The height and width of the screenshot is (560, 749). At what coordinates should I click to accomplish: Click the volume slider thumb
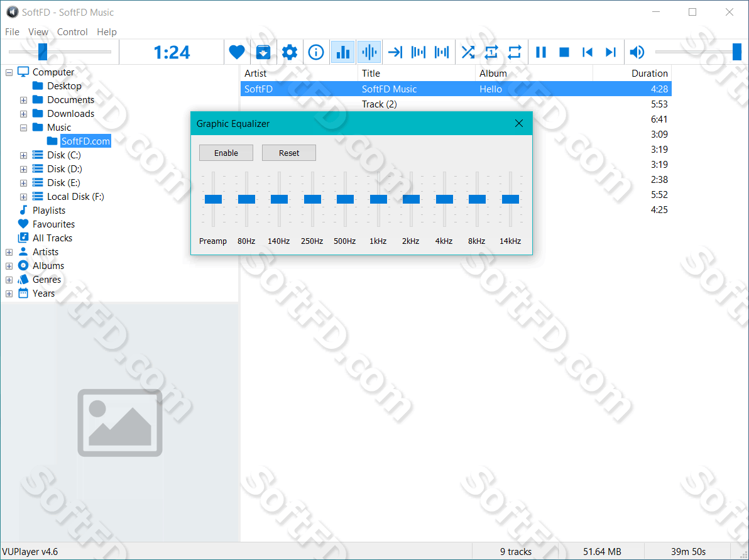tap(737, 52)
